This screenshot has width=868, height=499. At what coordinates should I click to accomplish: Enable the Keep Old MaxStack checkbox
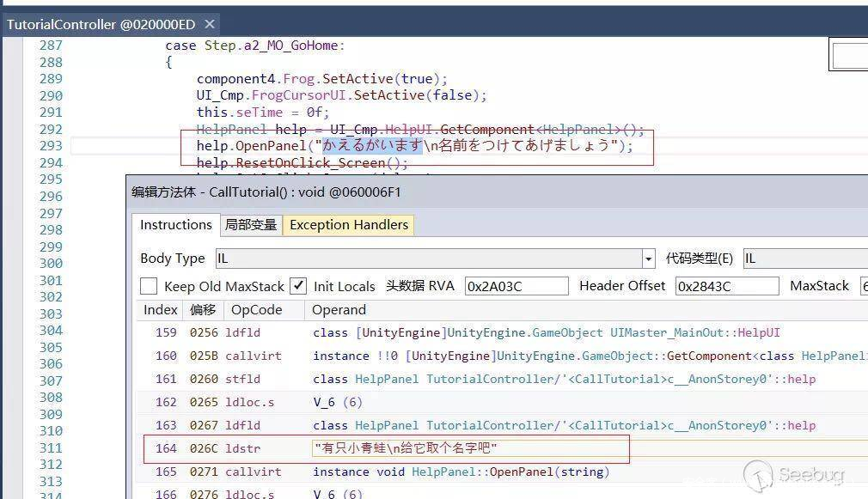[x=149, y=286]
